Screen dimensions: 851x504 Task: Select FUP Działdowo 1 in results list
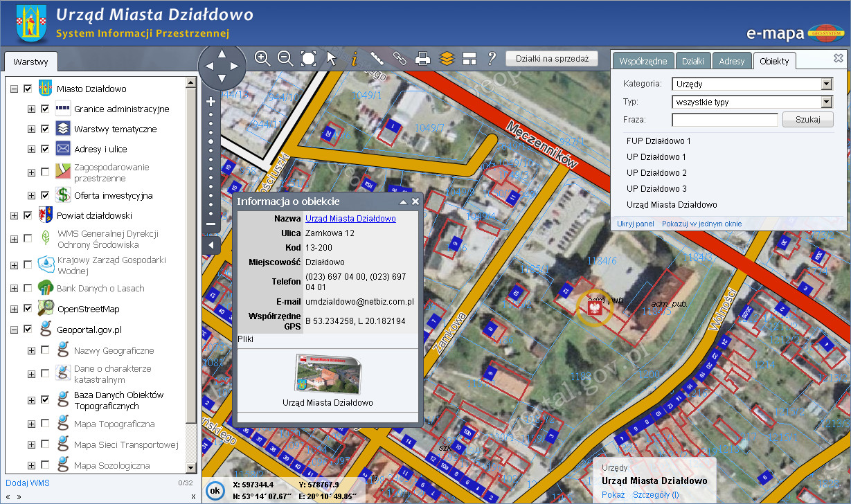tap(659, 141)
